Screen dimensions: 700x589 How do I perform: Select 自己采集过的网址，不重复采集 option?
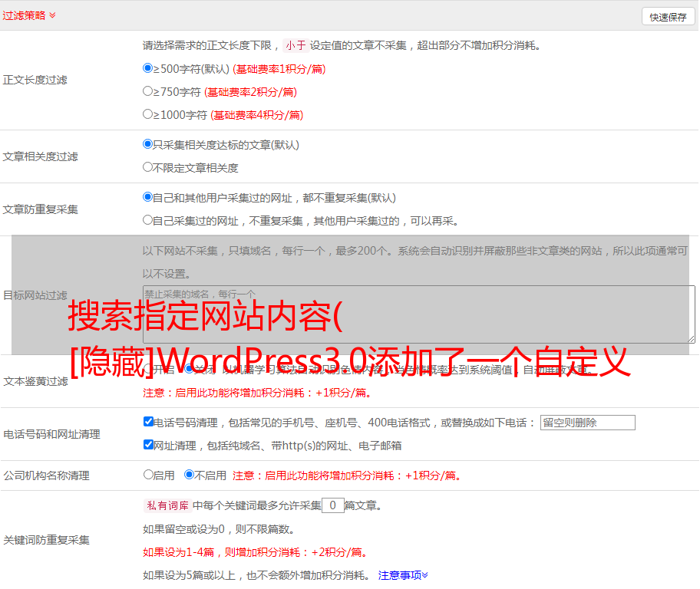coord(147,219)
